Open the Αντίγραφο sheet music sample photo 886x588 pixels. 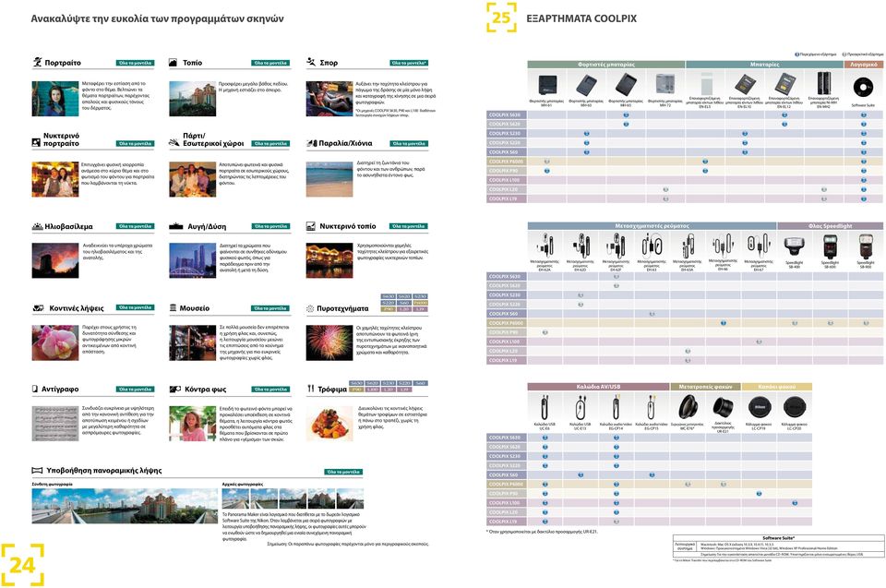55,424
